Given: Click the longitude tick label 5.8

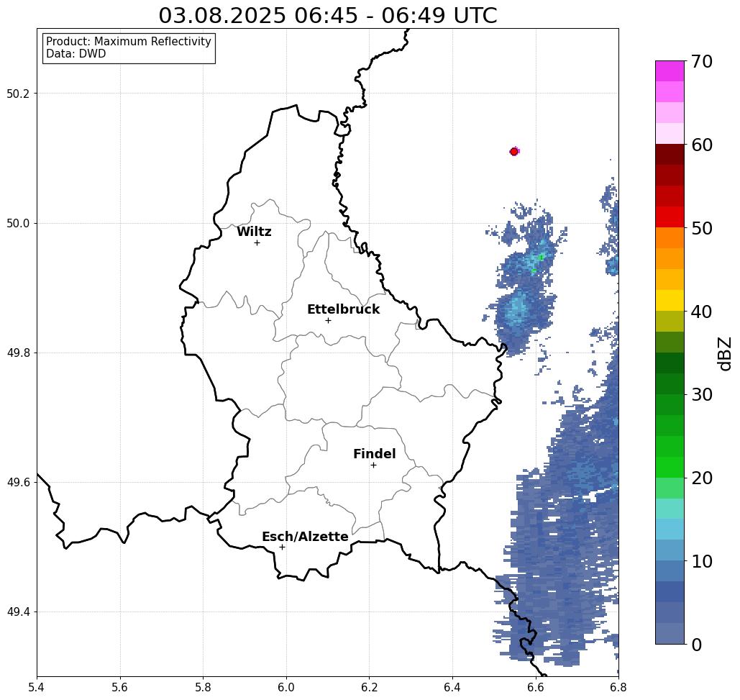Looking at the screenshot, I should point(203,687).
